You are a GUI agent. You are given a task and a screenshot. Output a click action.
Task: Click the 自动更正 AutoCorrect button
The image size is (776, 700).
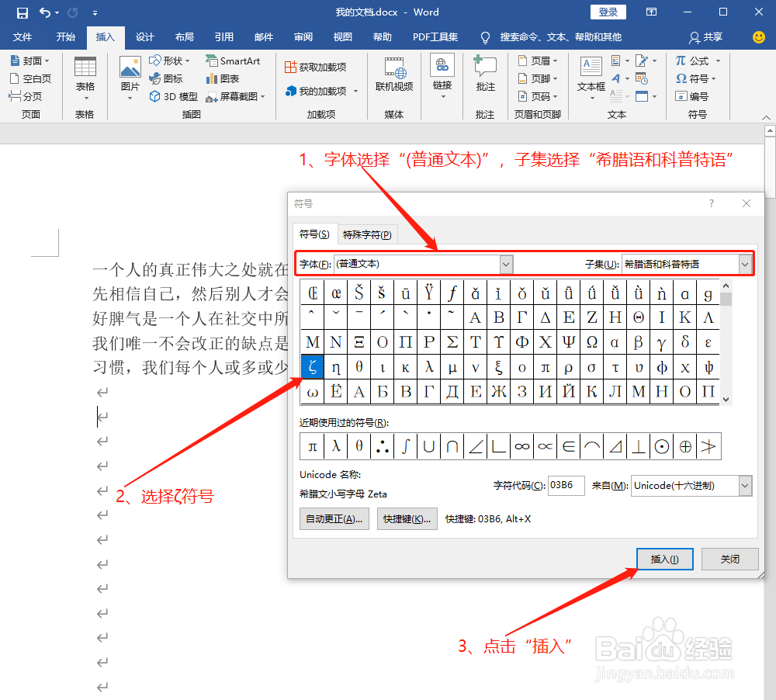pos(334,519)
